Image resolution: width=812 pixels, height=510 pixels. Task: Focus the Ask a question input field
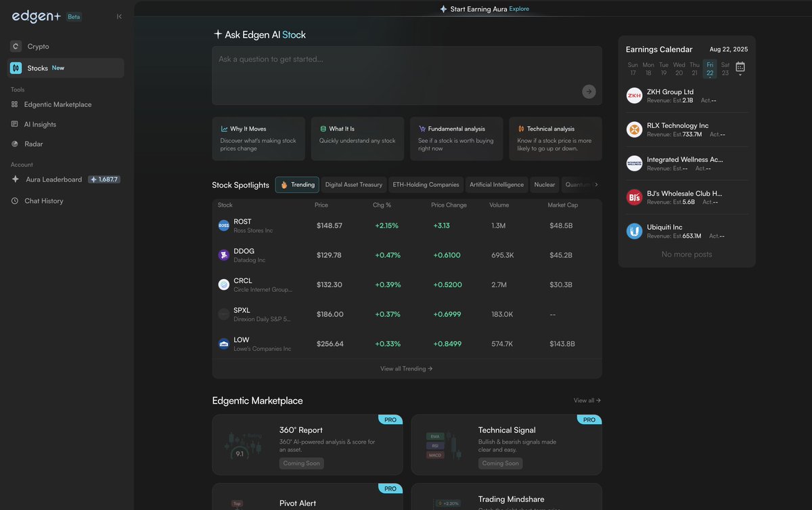[x=407, y=75]
